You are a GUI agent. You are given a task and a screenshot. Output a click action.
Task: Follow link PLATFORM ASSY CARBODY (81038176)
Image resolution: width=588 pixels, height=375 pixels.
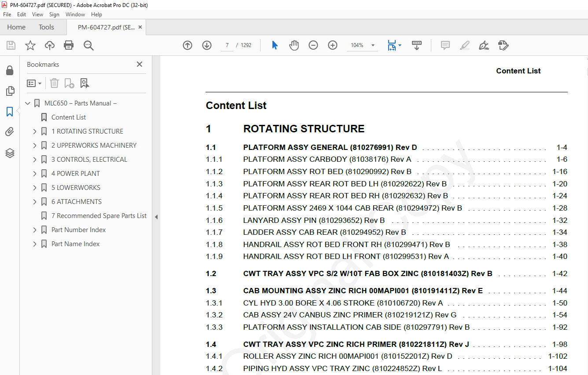click(x=327, y=159)
